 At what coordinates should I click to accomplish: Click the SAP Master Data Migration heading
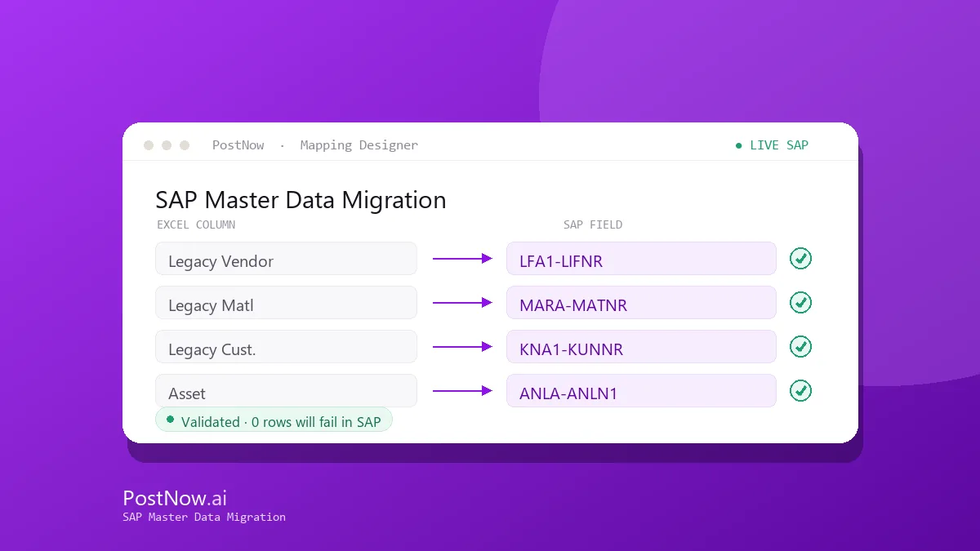click(301, 200)
